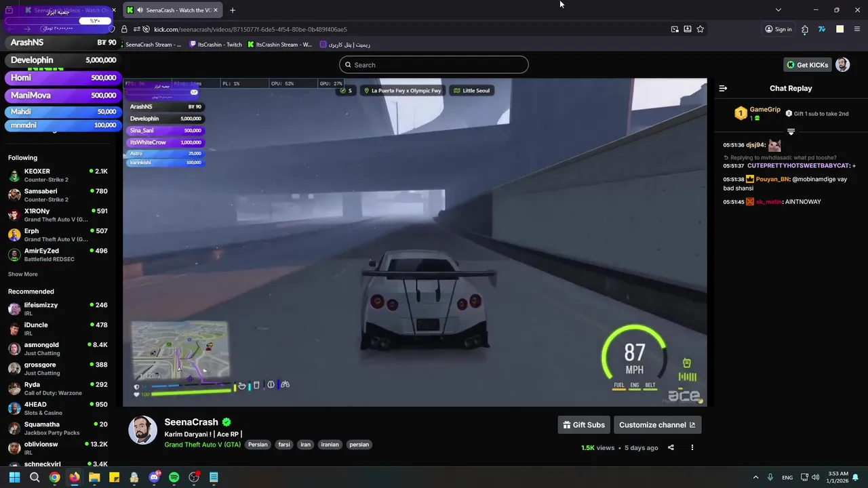
Task: Open the Grand Theft Auto V (GTA) category link
Action: point(202,445)
